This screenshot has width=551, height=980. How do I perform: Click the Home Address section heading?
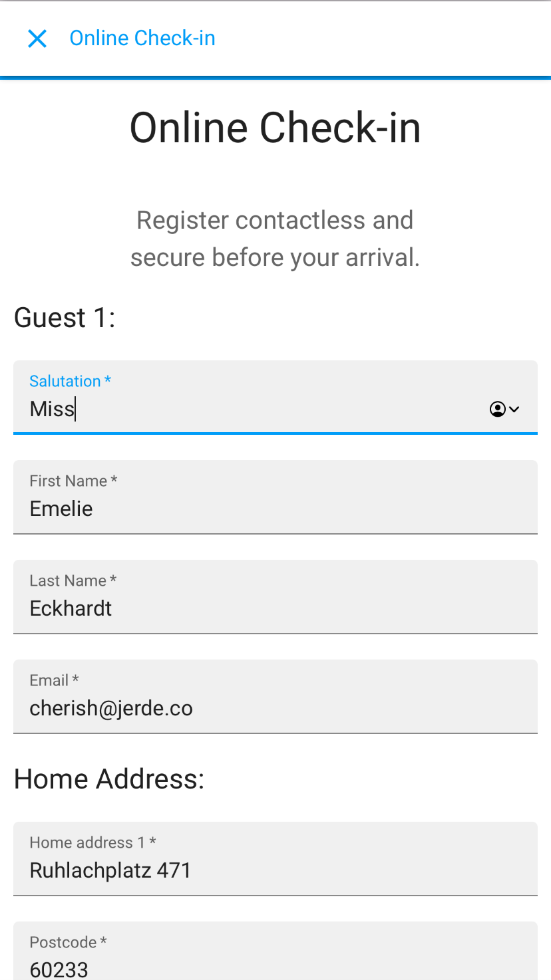pyautogui.click(x=109, y=779)
